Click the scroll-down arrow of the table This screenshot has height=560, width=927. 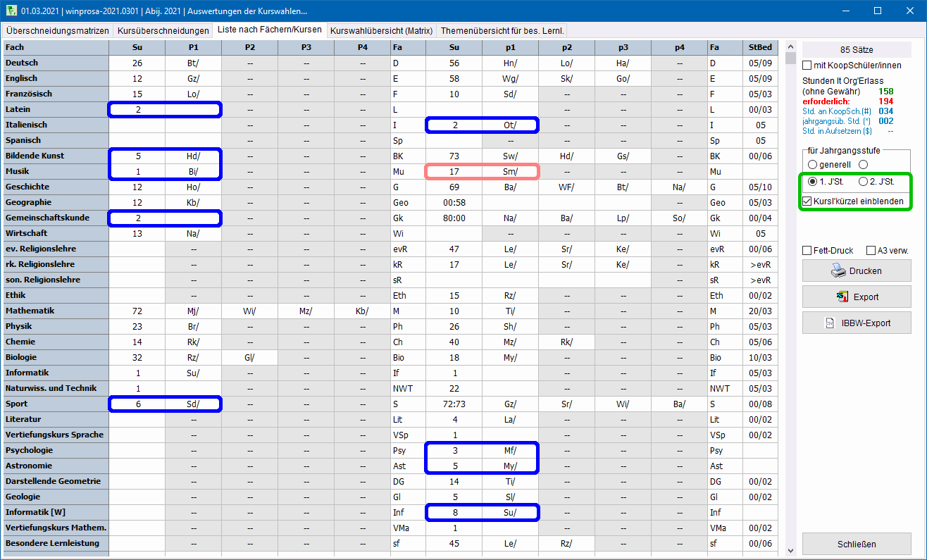790,550
